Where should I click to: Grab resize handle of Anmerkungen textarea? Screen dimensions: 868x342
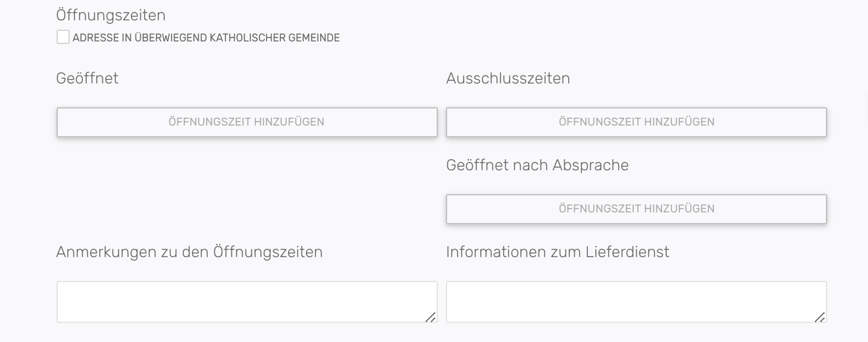pos(431,317)
